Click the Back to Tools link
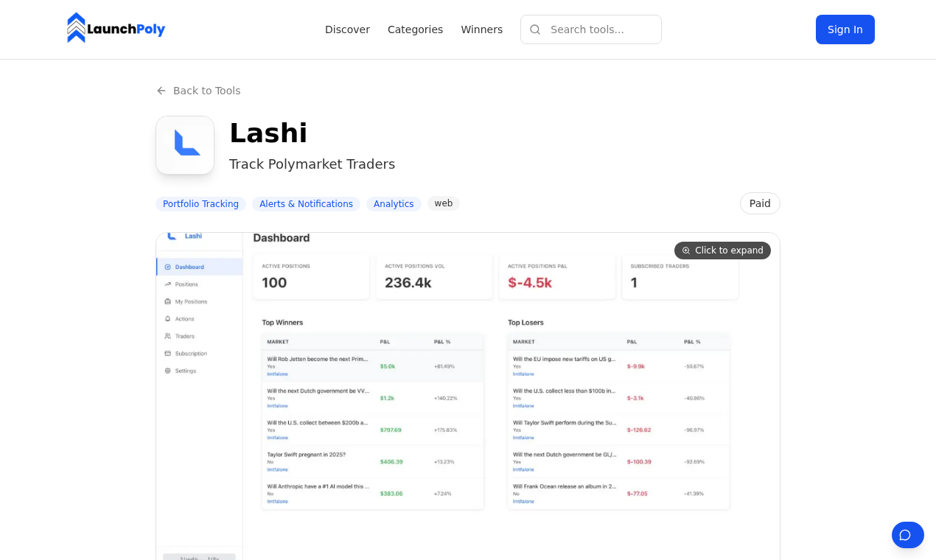This screenshot has width=936, height=560. tap(206, 90)
